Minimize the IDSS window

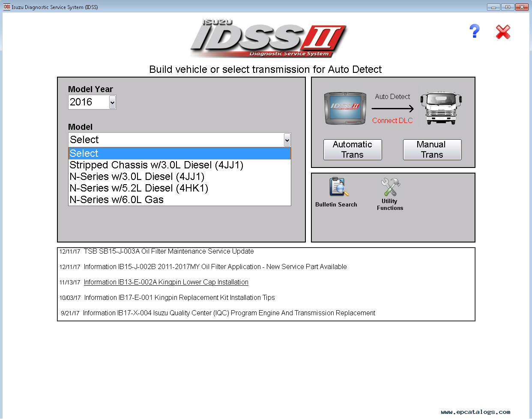493,7
